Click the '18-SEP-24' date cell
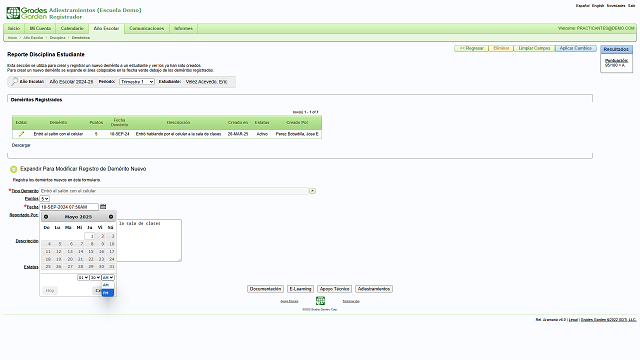This screenshot has width=640, height=360. pyautogui.click(x=119, y=134)
